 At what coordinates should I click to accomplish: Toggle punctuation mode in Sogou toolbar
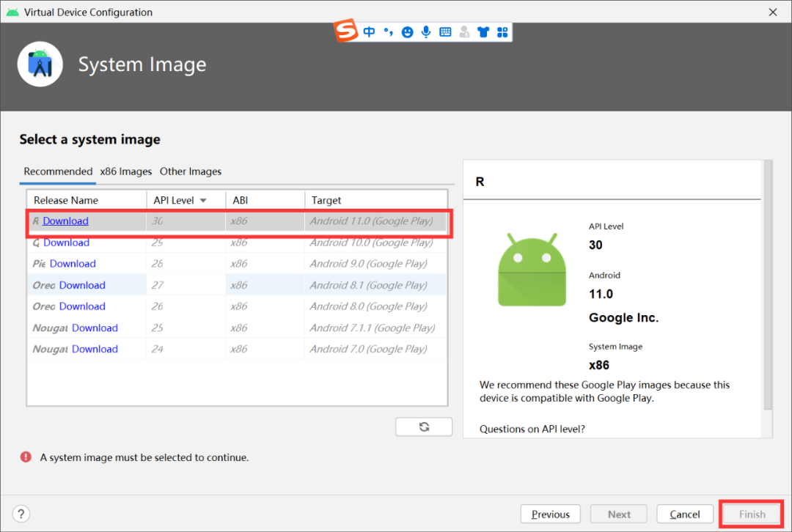coord(388,32)
